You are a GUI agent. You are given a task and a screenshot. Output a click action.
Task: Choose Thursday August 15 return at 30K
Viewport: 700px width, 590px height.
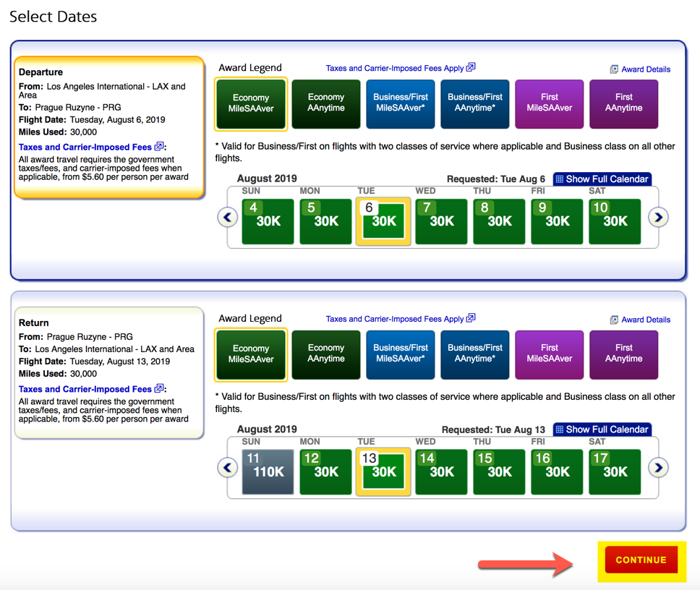tap(499, 472)
